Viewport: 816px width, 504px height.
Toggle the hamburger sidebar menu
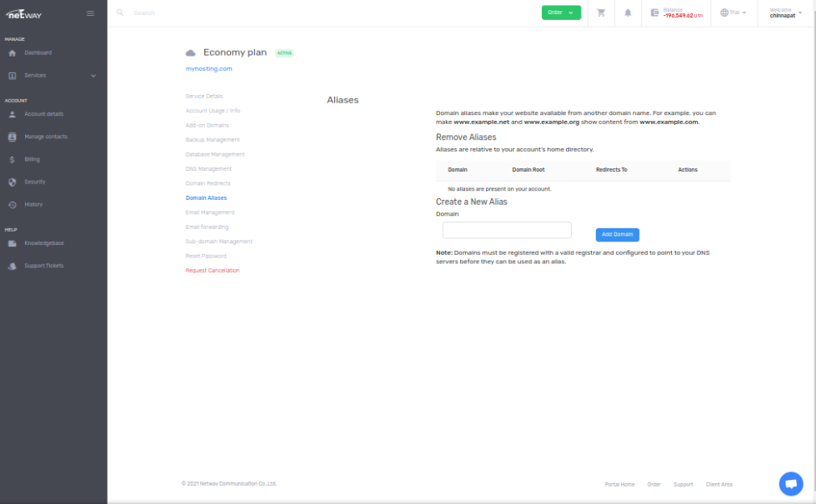point(91,13)
